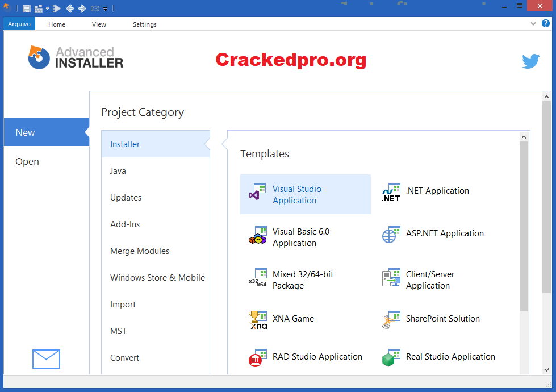Choose the SharePoint Solution template

pyautogui.click(x=439, y=319)
